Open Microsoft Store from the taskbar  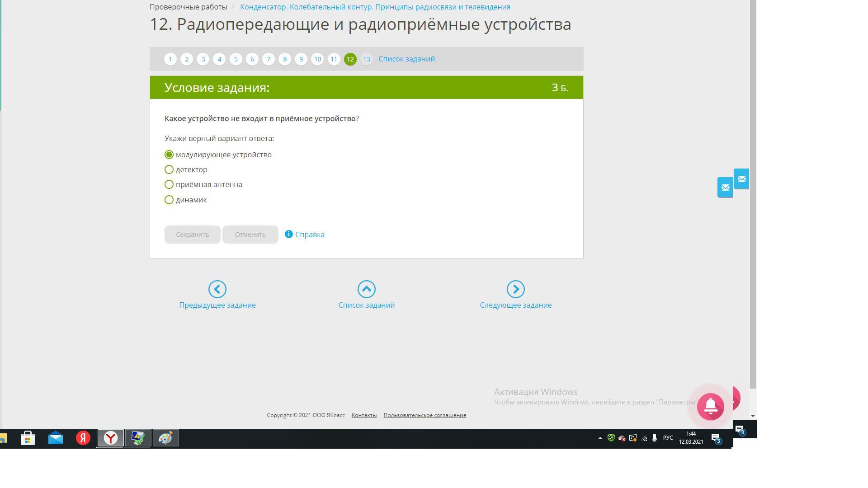28,438
